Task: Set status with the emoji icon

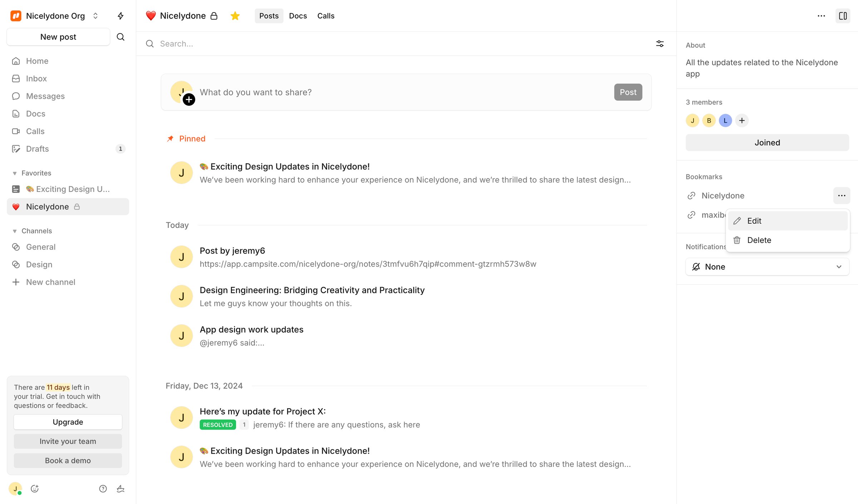Action: [x=35, y=488]
